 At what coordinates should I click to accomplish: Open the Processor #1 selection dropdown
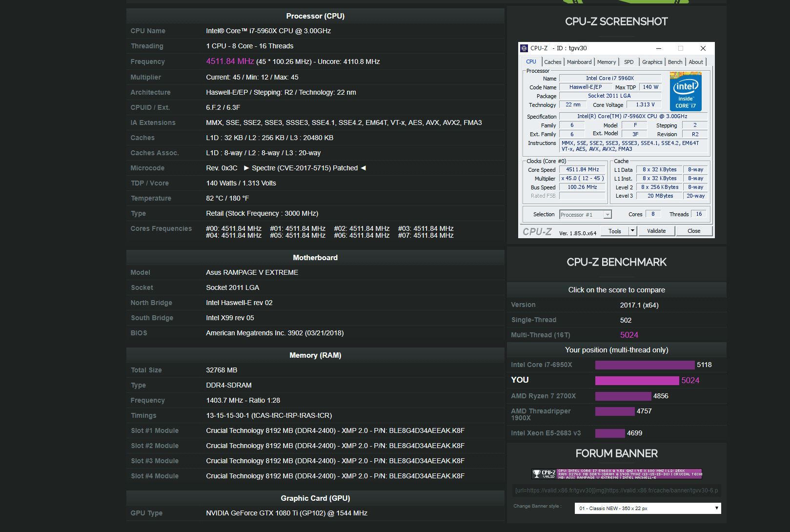586,214
